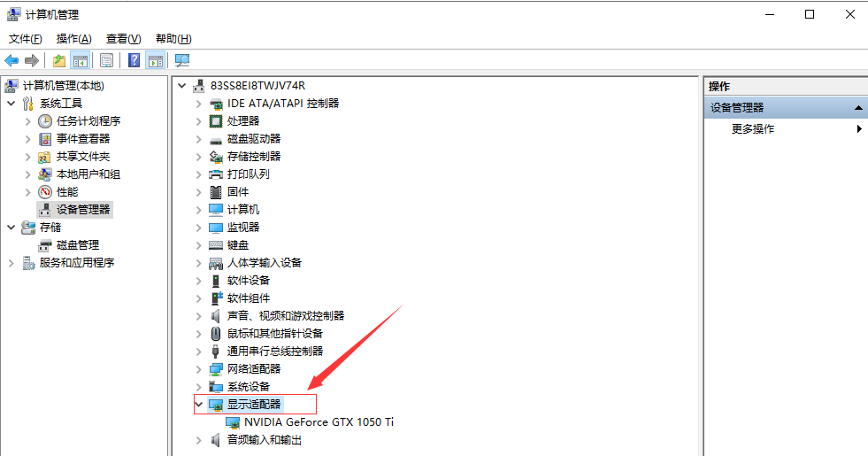Open the View menu
868x456 pixels.
(123, 39)
